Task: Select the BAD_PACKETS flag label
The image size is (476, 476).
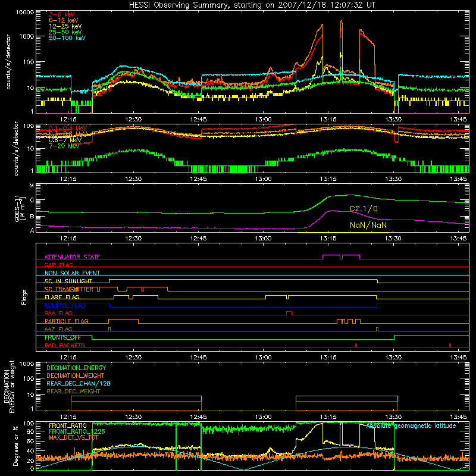Action: (65, 345)
